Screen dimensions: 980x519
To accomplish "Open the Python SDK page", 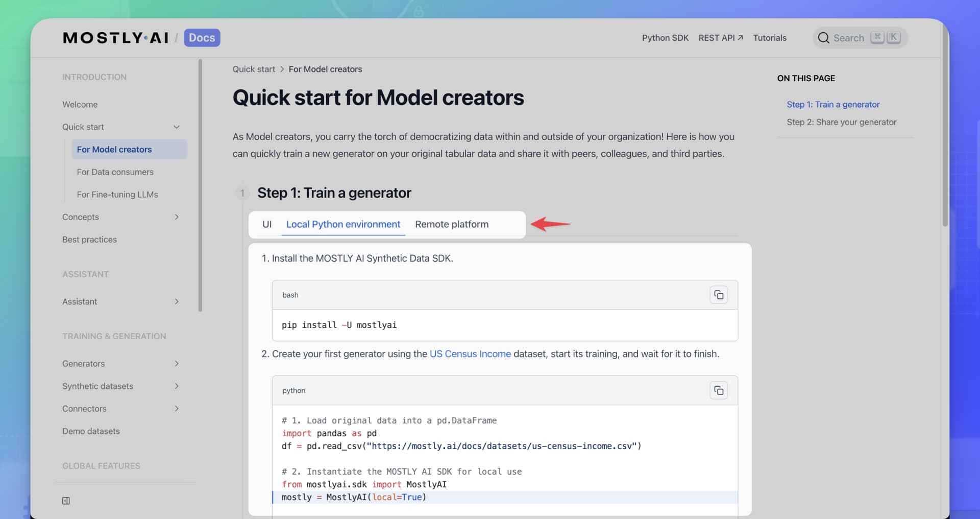I will pos(665,38).
